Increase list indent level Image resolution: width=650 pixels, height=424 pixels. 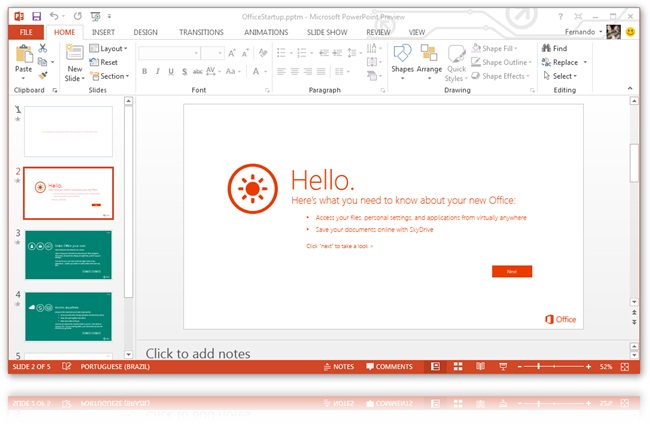tap(337, 53)
